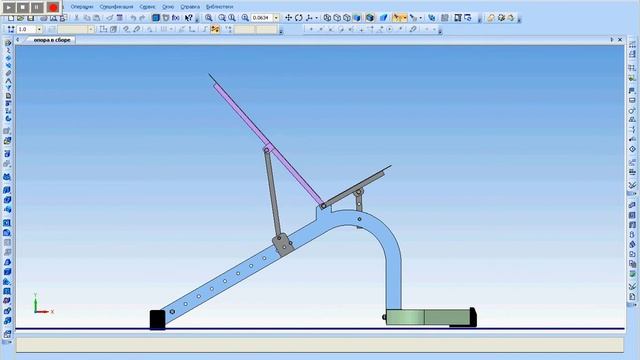
Task: Click the red Record button
Action: (x=53, y=7)
